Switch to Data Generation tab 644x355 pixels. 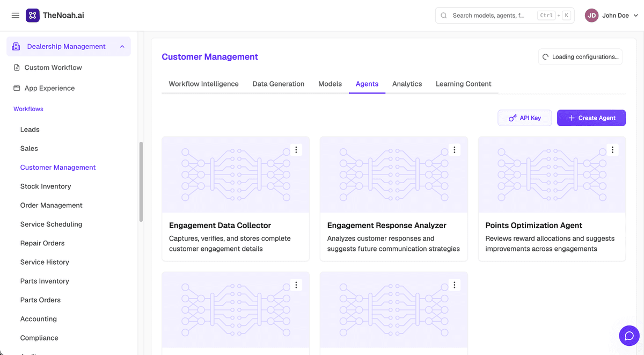coord(279,84)
